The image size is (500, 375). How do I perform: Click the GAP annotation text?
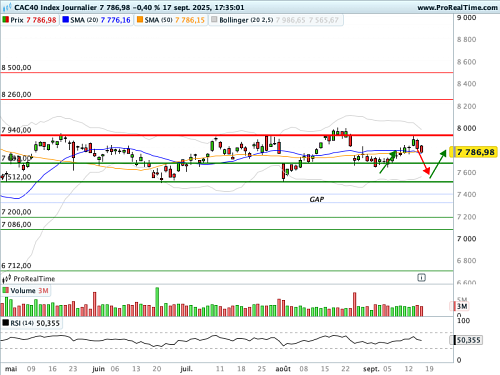click(317, 199)
